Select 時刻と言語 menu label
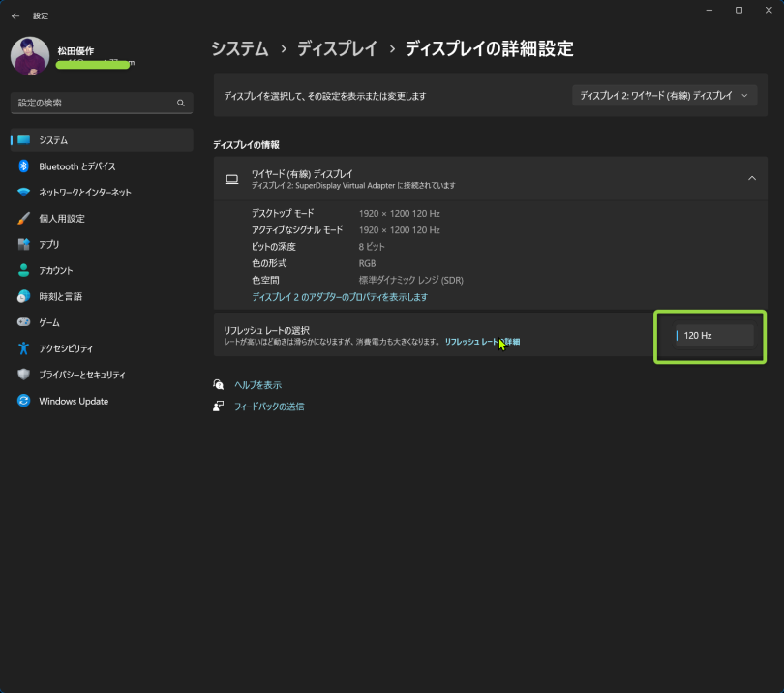 [x=61, y=296]
